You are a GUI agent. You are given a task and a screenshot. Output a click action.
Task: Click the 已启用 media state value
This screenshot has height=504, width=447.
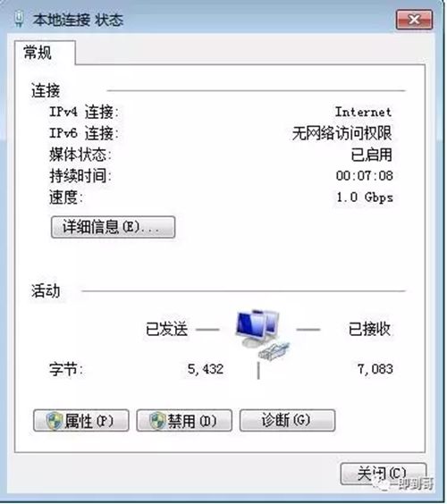point(371,155)
